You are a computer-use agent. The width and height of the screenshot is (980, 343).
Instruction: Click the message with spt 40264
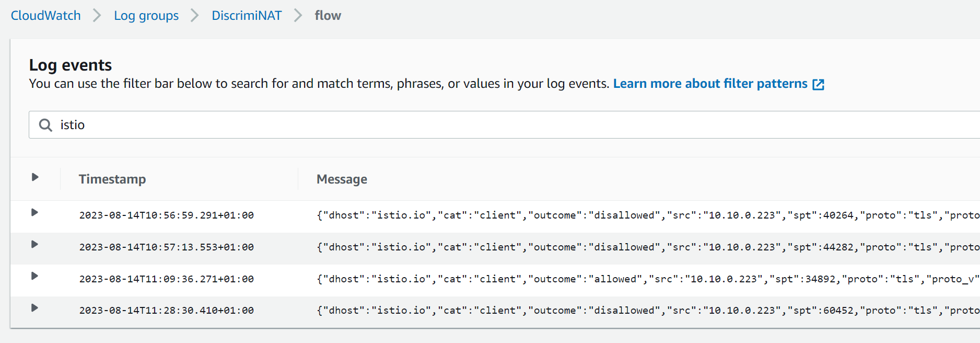[648, 215]
